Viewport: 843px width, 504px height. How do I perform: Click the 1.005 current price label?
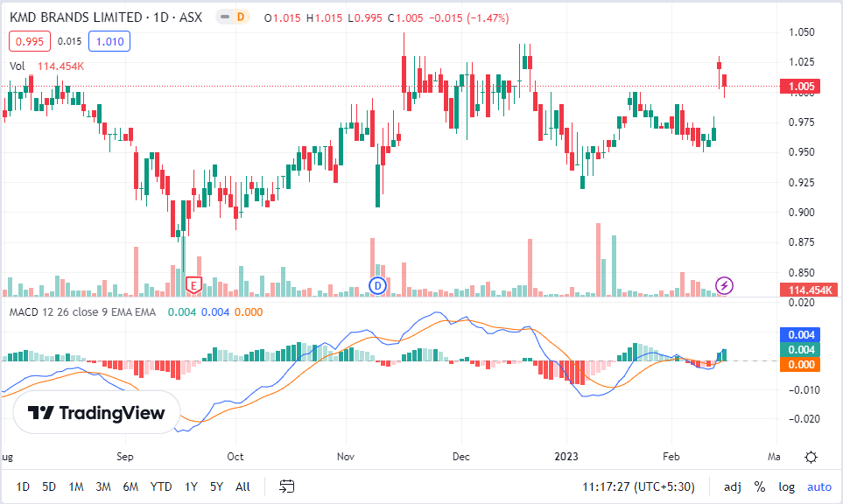(x=801, y=86)
